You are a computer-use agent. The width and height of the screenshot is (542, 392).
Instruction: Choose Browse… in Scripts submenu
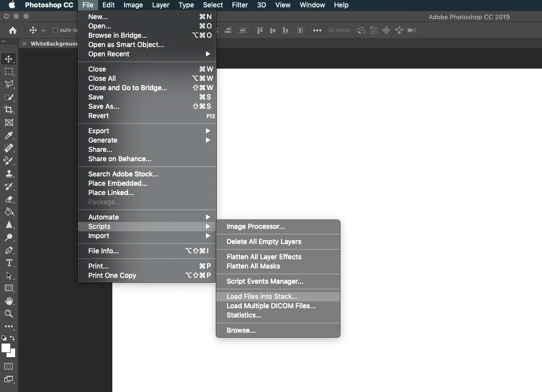(x=278, y=331)
